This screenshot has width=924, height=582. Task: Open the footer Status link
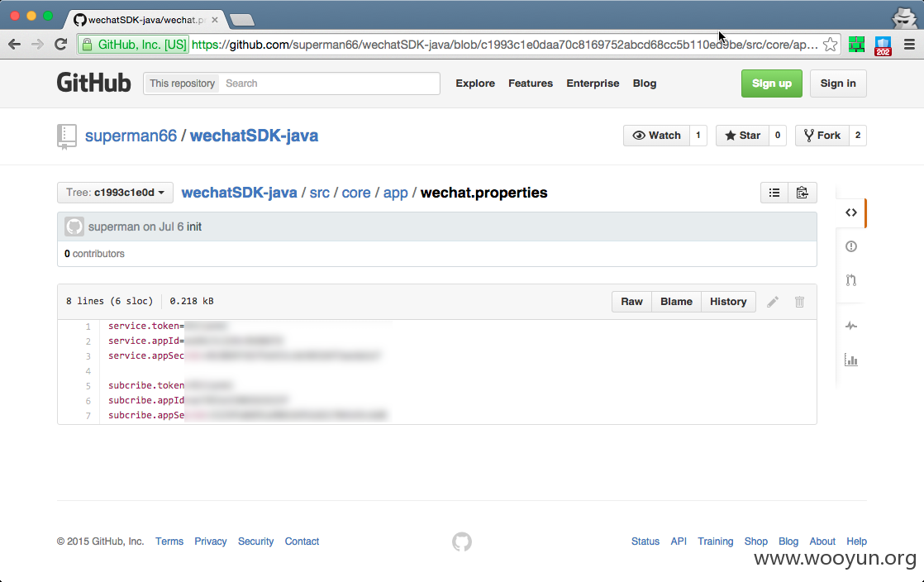[x=645, y=541]
